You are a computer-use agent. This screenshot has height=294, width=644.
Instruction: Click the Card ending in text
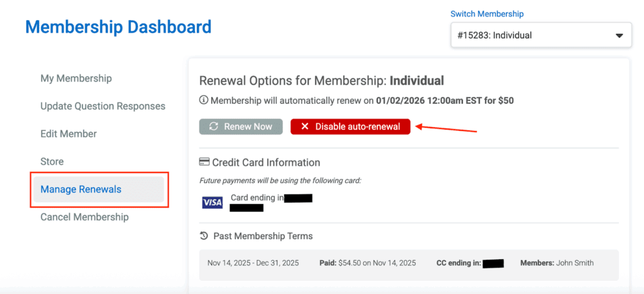257,198
